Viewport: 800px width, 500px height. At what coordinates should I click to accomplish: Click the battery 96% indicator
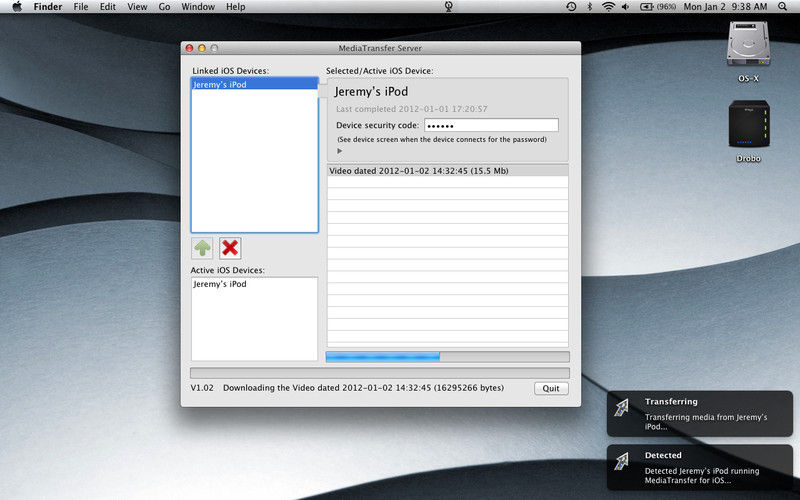coord(658,7)
